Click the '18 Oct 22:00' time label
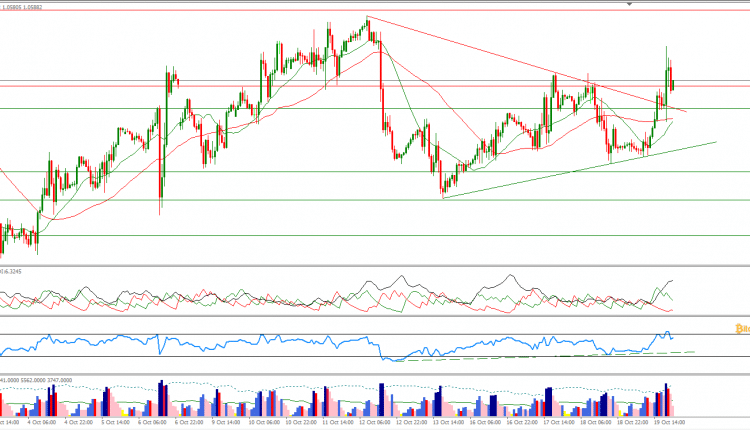Screen dimensions: 750x430 pos(632,422)
